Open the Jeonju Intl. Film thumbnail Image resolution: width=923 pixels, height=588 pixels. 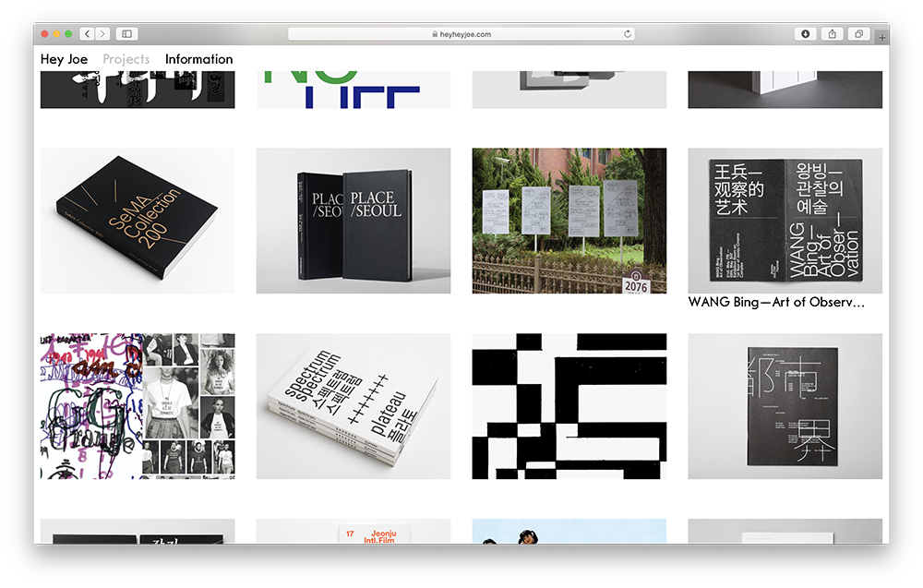(354, 531)
